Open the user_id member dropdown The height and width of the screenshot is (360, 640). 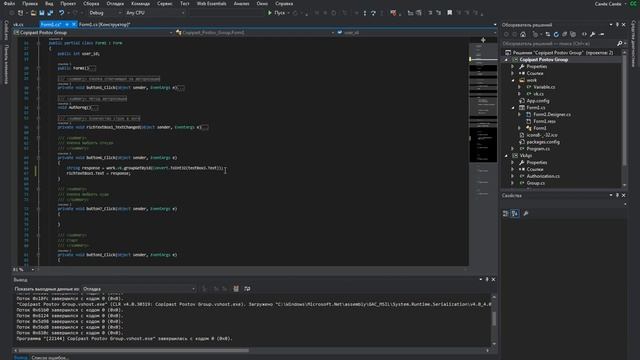coord(416,32)
